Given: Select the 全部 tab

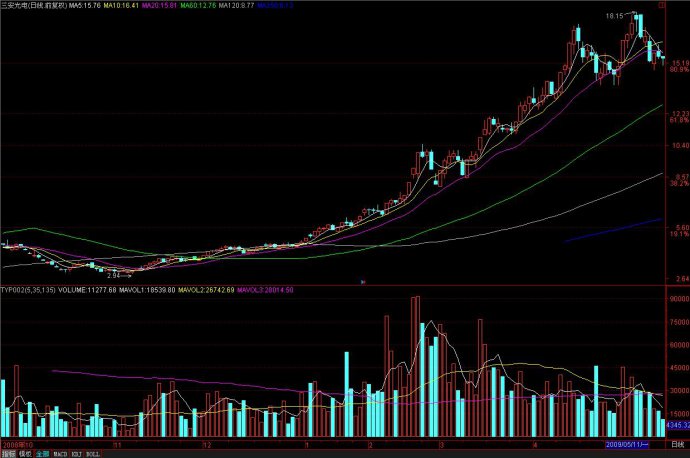Looking at the screenshot, I should (x=42, y=454).
